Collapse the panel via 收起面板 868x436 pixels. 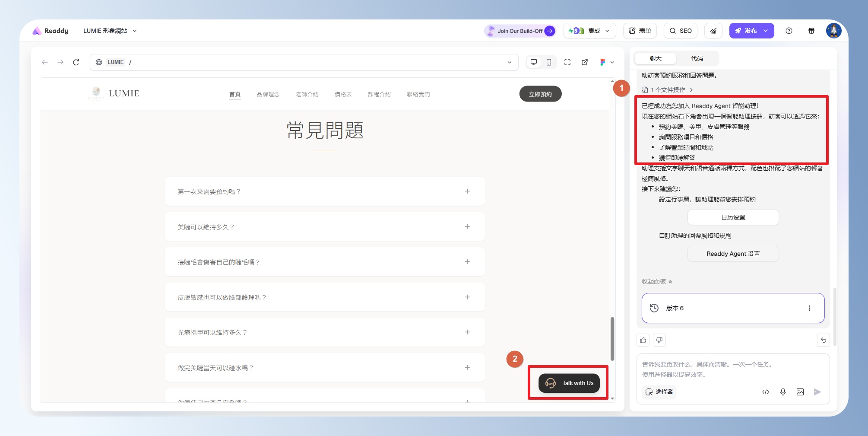[657, 281]
